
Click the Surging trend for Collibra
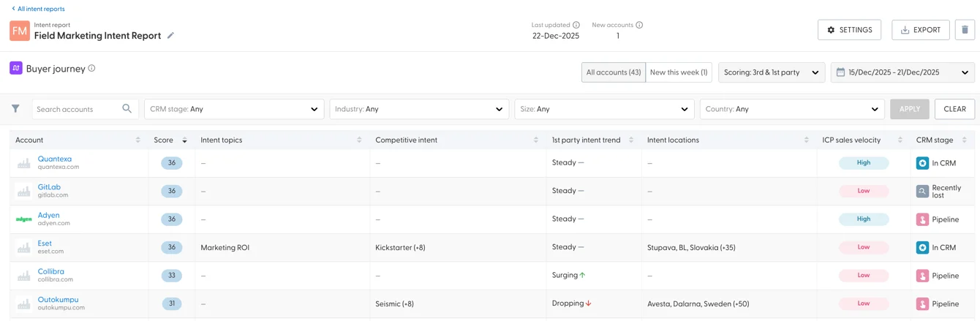coord(569,276)
